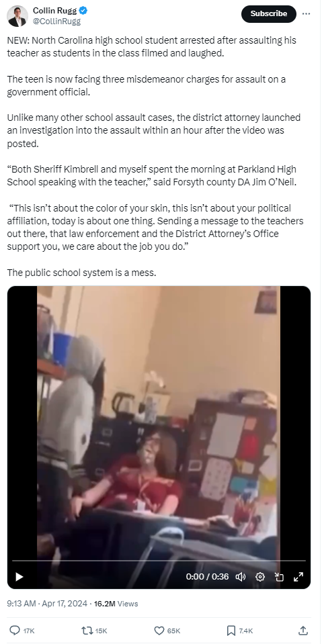Screen dimensions: 322x644
Task: Subscribe to Collin Rugg
Action: click(x=268, y=13)
